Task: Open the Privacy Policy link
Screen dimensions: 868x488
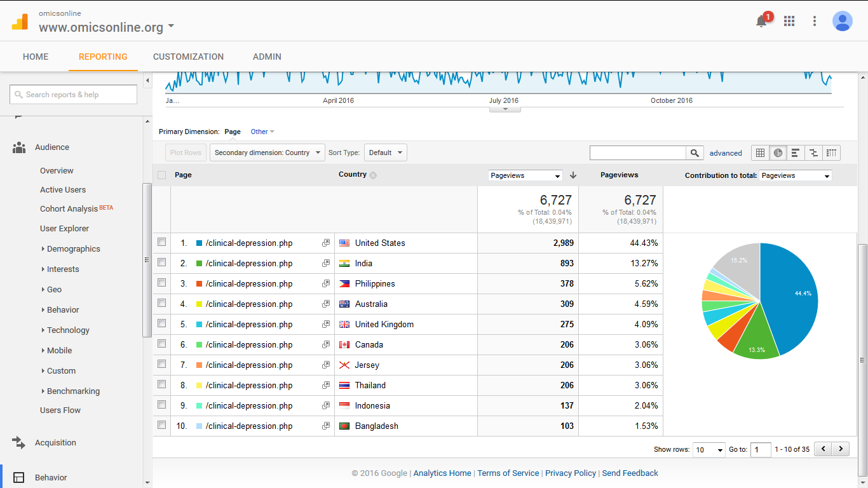Action: (x=571, y=473)
